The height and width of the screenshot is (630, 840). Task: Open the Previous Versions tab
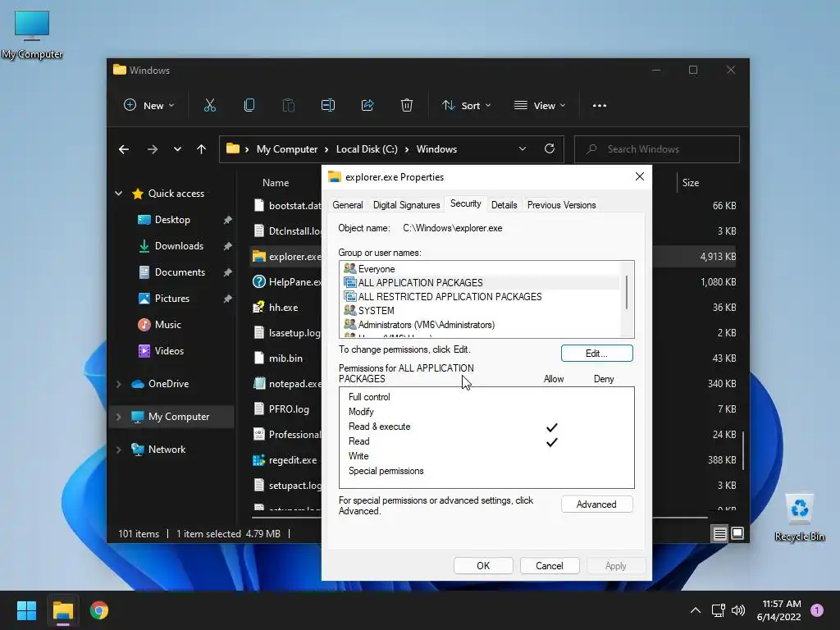[x=561, y=205]
